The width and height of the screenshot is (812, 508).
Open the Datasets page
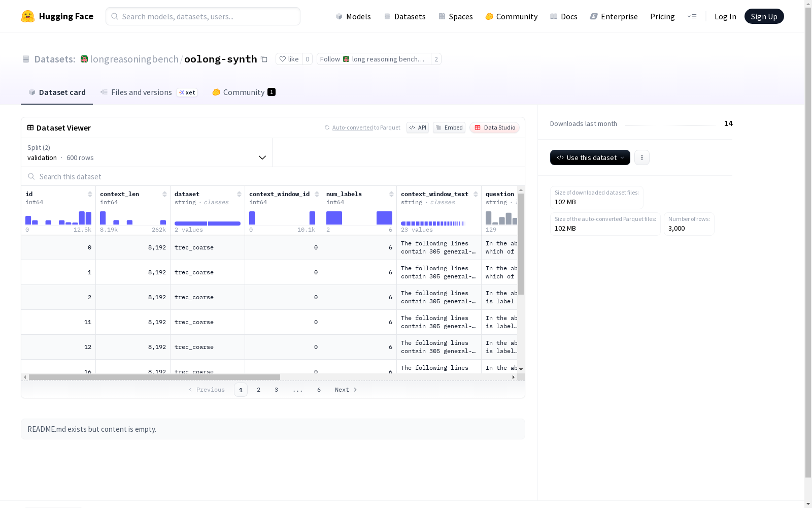coord(404,16)
